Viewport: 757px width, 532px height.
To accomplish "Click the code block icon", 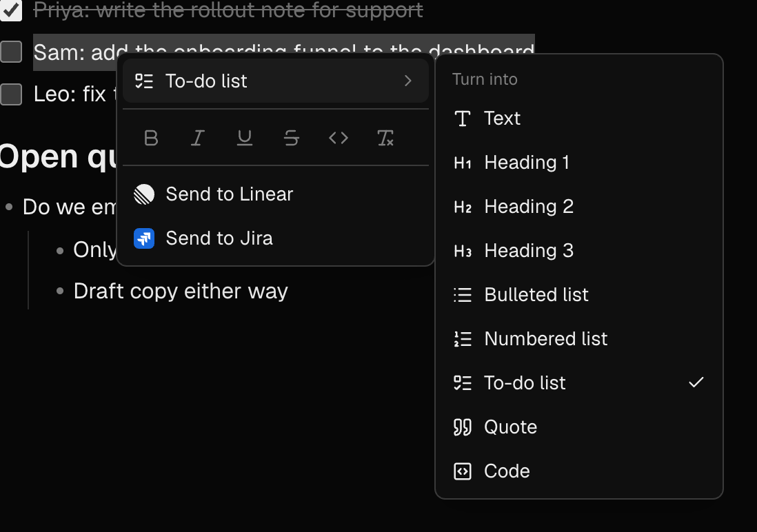I will [x=463, y=471].
